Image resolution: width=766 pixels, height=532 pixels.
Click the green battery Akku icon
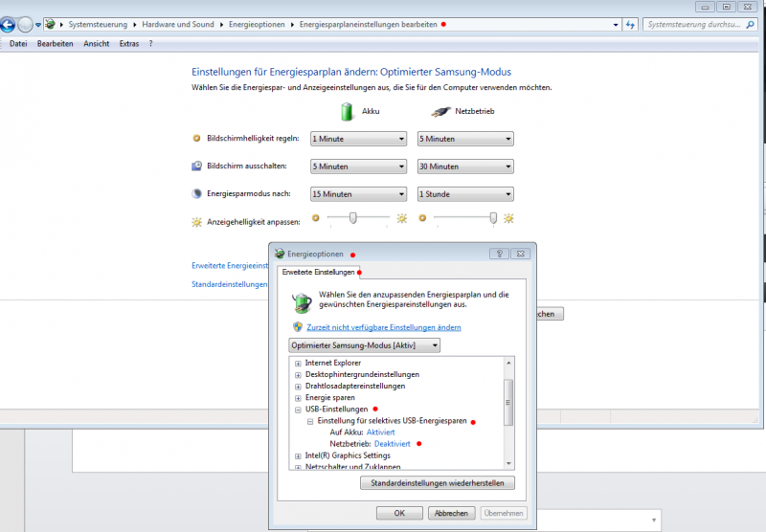pos(347,111)
